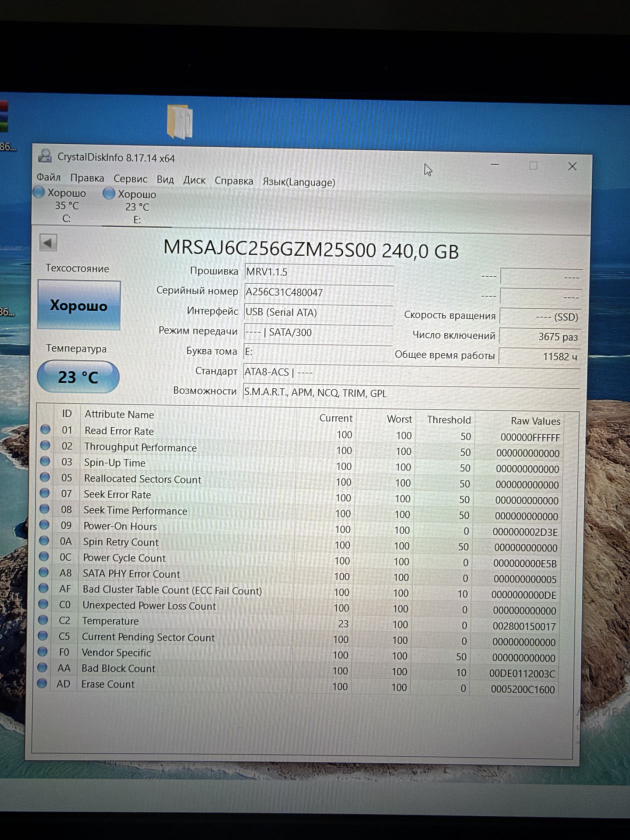This screenshot has width=630, height=840.
Task: Open the Язык(Language) menu
Action: [299, 182]
